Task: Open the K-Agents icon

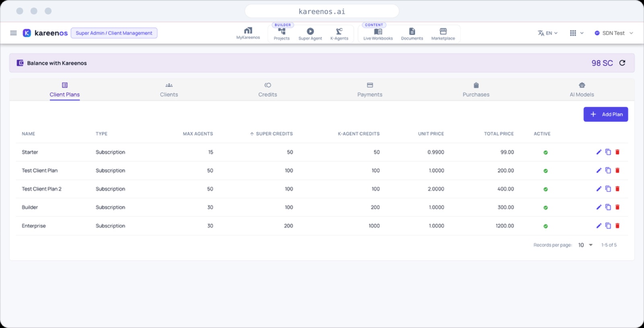Action: point(339,34)
